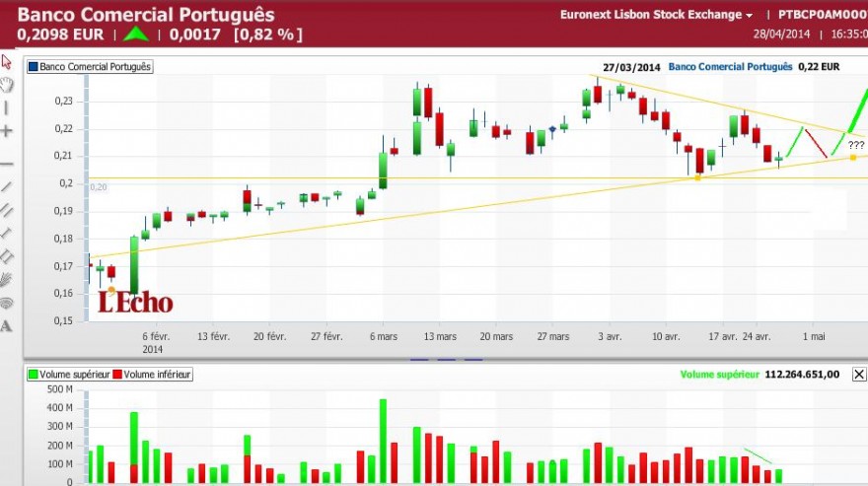Screen dimensions: 868x486
Task: Click the 27/03/2014 tooltip date
Action: point(631,67)
